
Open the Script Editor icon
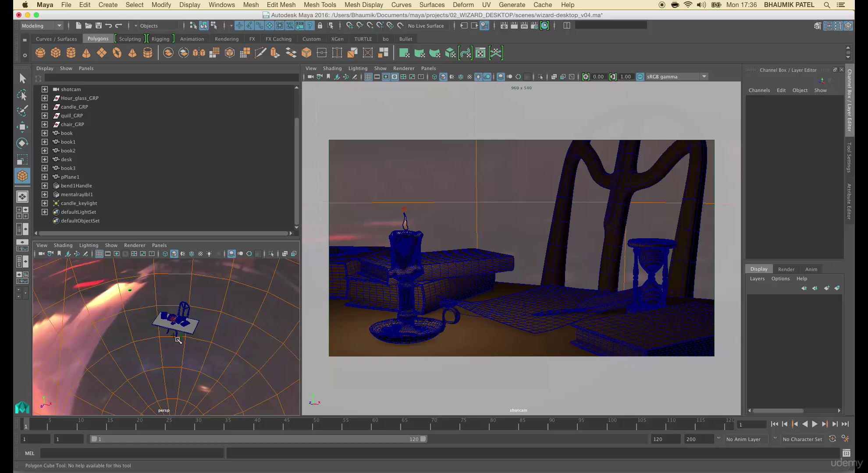847,453
